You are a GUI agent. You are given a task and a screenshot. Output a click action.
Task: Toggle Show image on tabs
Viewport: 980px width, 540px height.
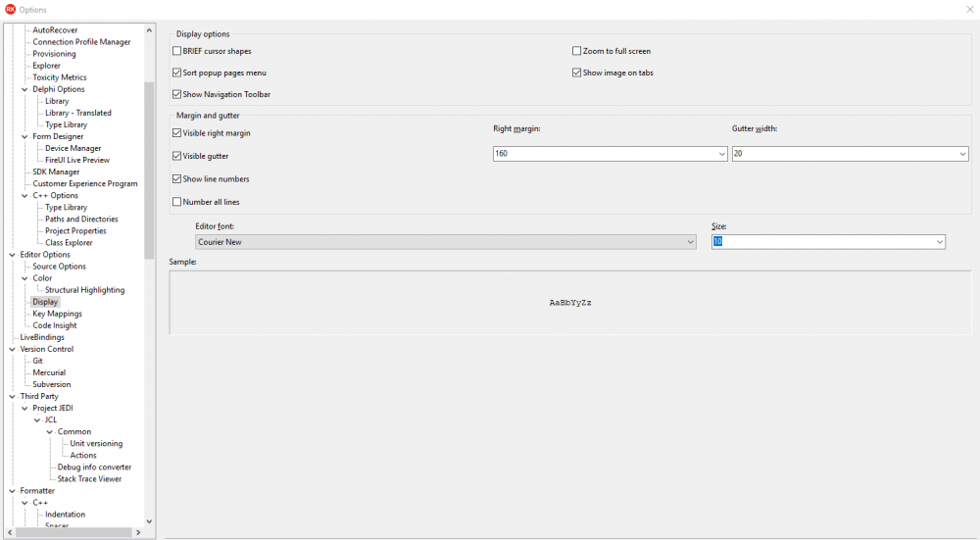point(577,73)
